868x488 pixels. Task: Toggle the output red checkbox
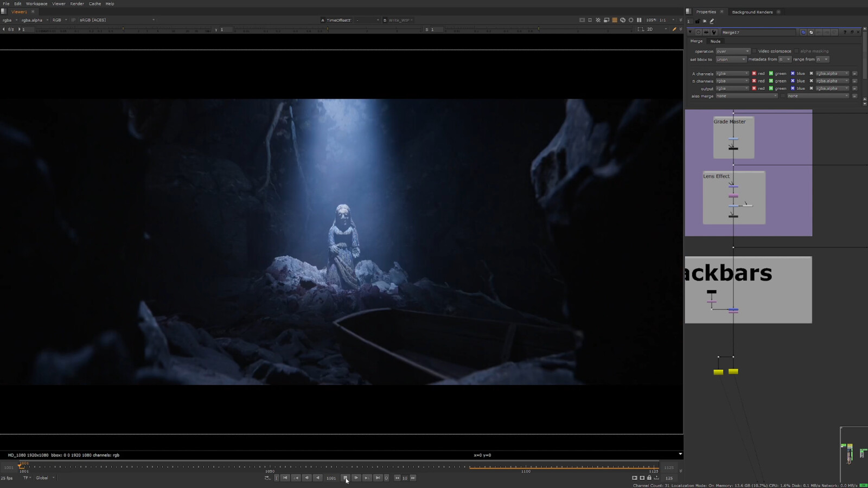[x=754, y=88]
